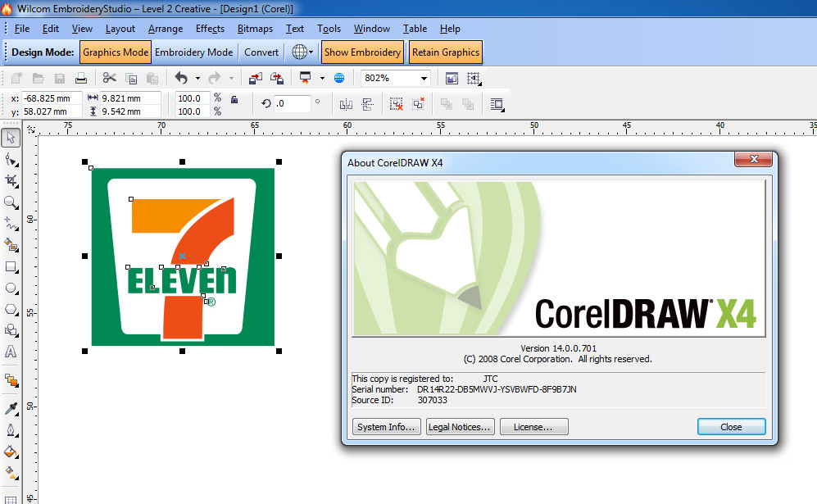Open the Application Launcher icon

pyautogui.click(x=306, y=78)
